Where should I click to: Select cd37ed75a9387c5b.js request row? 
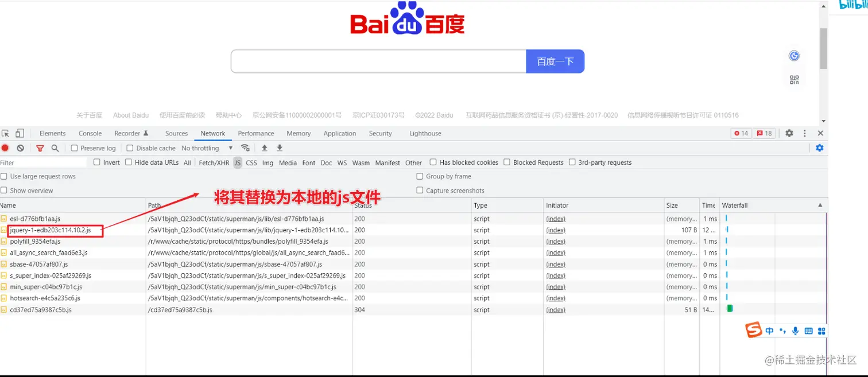[413, 310]
